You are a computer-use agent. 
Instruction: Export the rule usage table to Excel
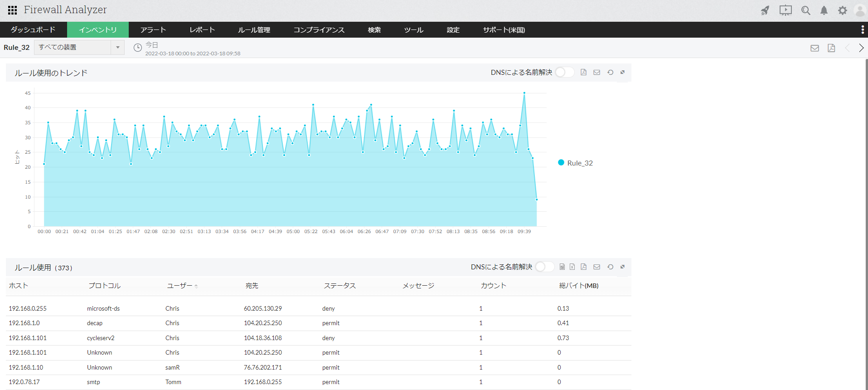572,267
